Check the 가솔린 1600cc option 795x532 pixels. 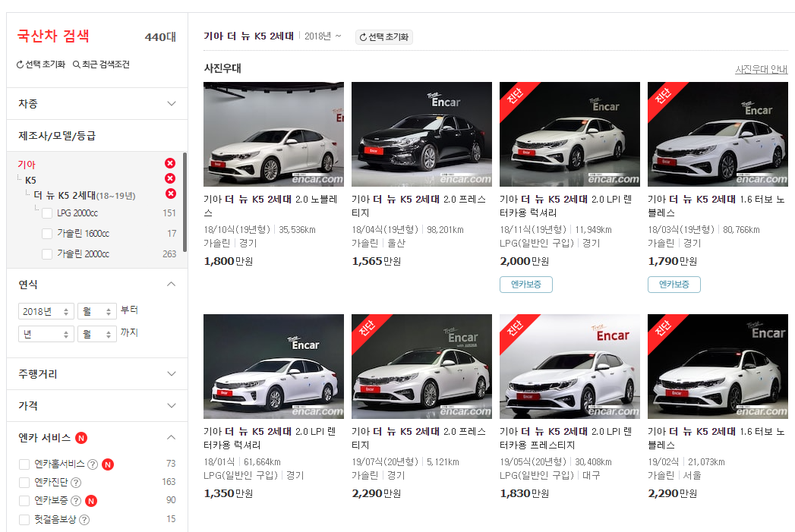(47, 234)
